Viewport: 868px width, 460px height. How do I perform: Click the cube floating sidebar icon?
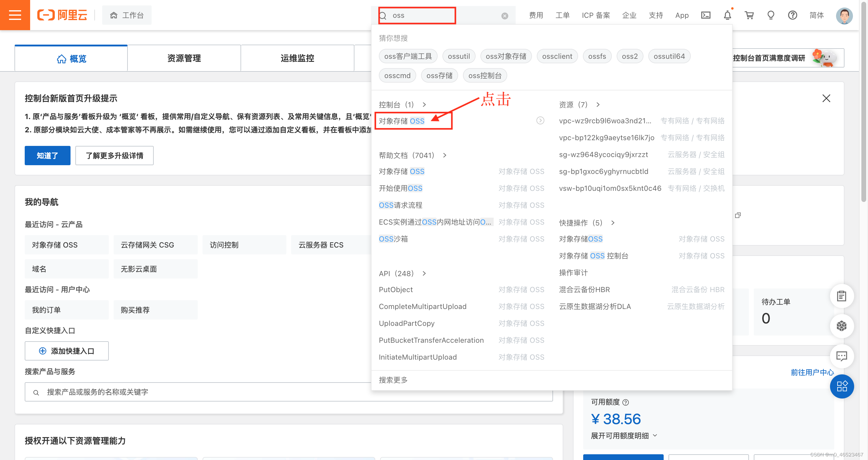click(x=841, y=326)
